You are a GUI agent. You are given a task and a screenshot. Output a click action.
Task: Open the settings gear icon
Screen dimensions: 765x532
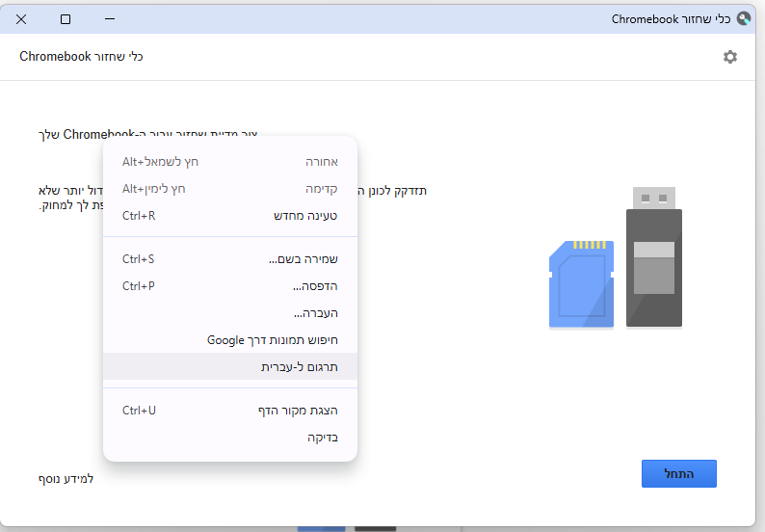(x=729, y=57)
